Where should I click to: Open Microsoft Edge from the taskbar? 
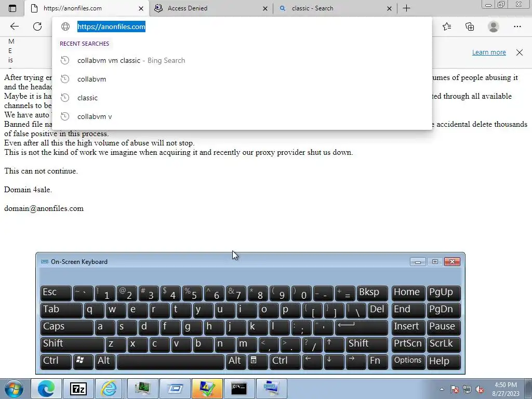46,389
